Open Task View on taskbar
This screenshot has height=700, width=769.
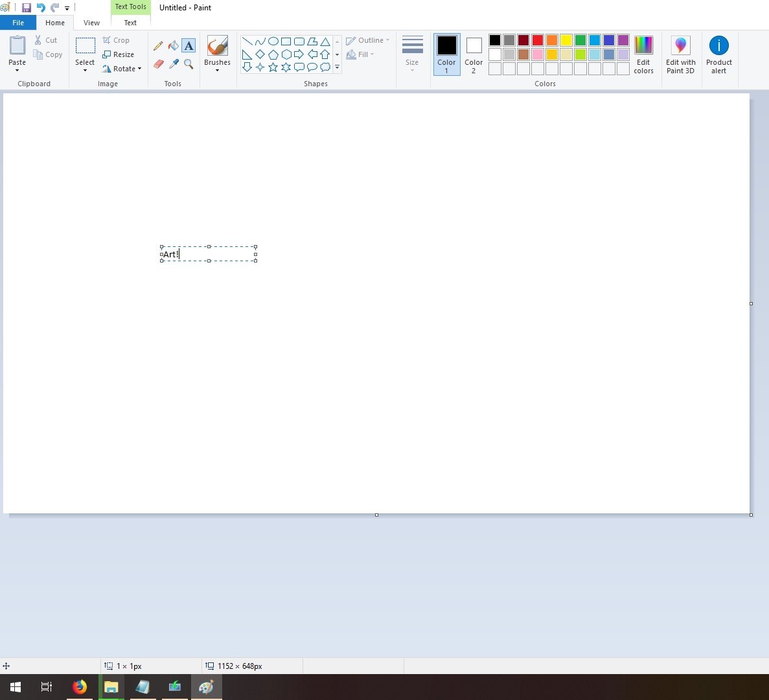pyautogui.click(x=46, y=687)
